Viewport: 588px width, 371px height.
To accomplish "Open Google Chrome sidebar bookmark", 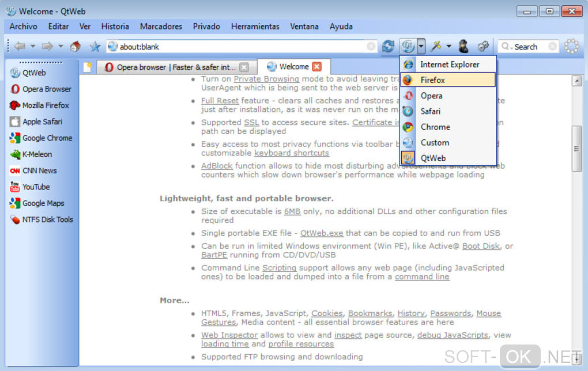I will tap(42, 138).
